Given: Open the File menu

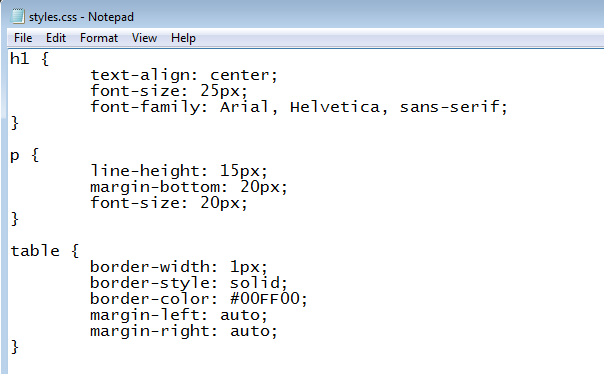Looking at the screenshot, I should click(x=23, y=38).
